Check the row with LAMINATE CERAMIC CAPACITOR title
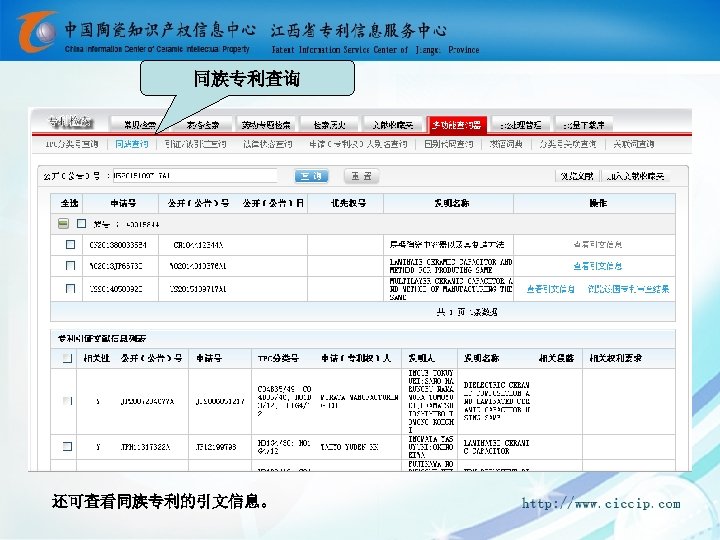Viewport: 720px width, 540px height. (x=70, y=265)
